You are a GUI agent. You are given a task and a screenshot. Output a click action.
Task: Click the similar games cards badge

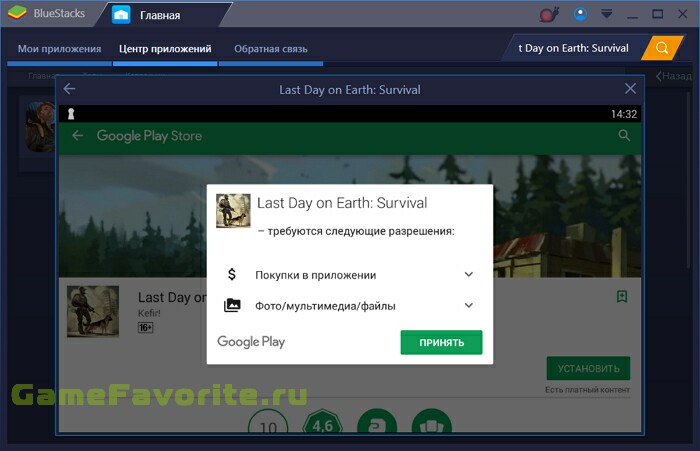pyautogui.click(x=432, y=422)
